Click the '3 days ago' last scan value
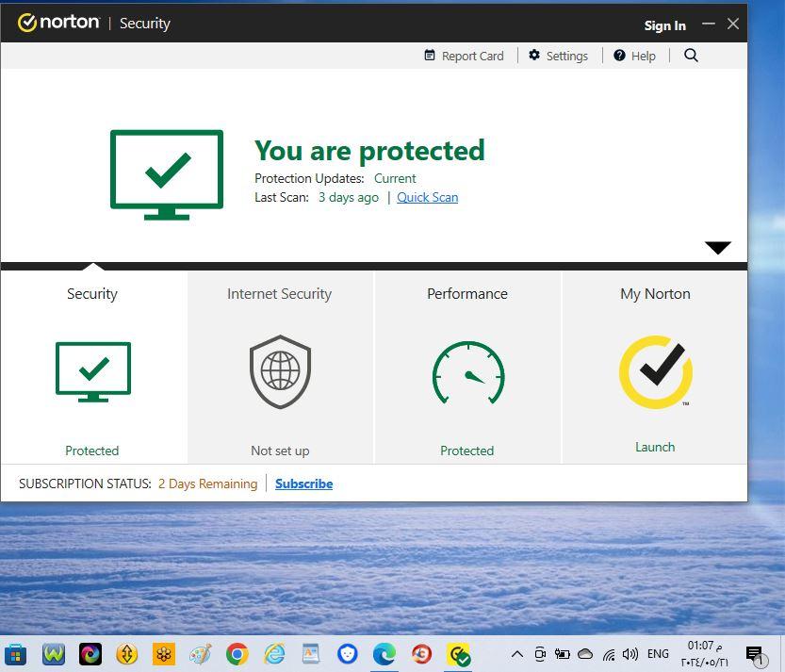Viewport: 785px width, 672px height. tap(349, 197)
